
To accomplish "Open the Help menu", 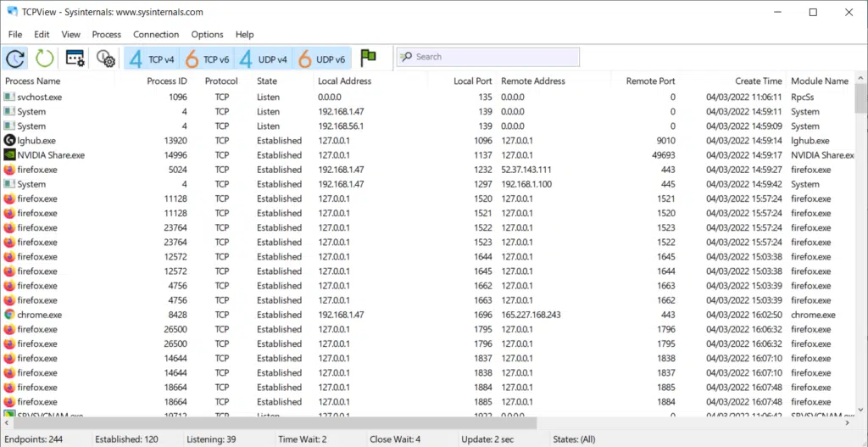I will [x=244, y=34].
